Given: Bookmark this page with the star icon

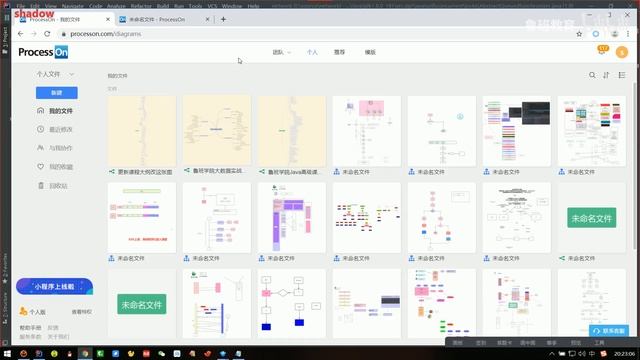Looking at the screenshot, I should (579, 34).
